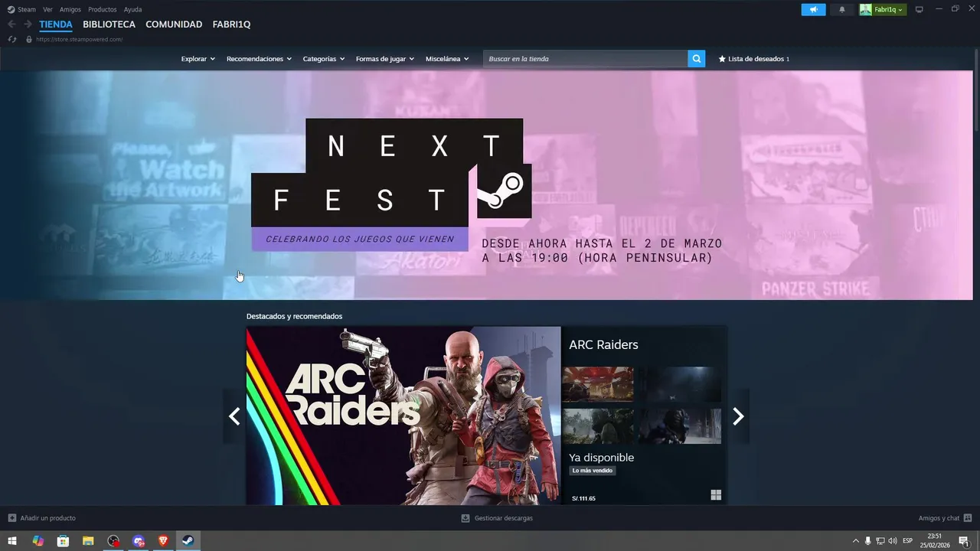
Task: Open File Explorer from the taskbar
Action: point(88,541)
